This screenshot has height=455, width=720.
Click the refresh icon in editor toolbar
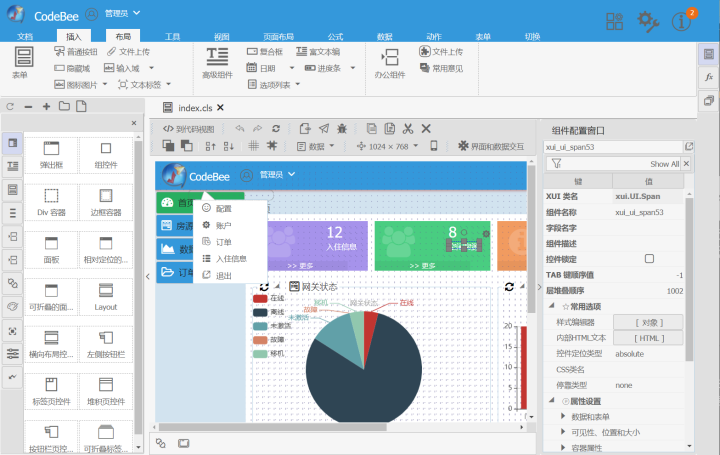click(276, 129)
